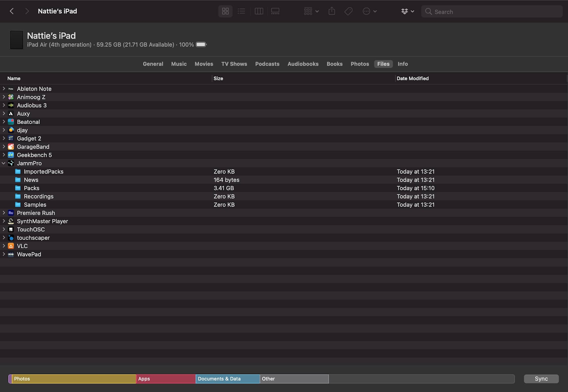Expand the Ableton Note app row

(x=4, y=89)
